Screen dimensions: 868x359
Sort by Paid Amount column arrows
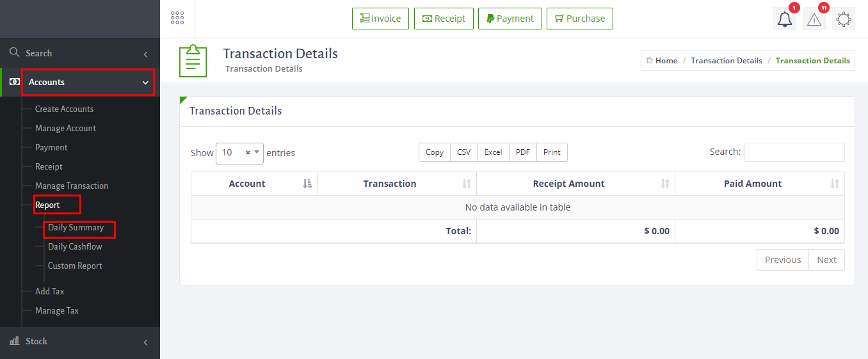click(835, 184)
